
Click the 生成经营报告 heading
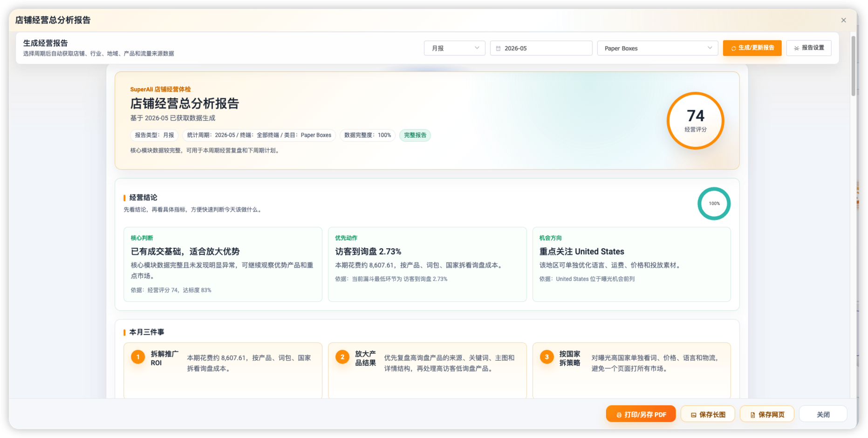[46, 43]
